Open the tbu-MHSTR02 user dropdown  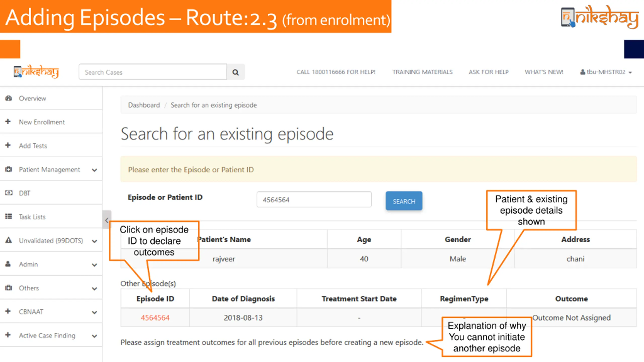click(x=606, y=72)
